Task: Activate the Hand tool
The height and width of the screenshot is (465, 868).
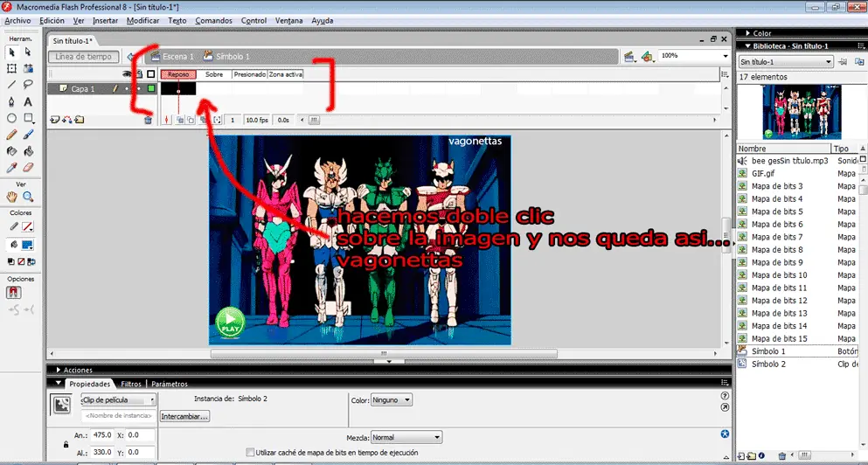Action: pyautogui.click(x=11, y=197)
